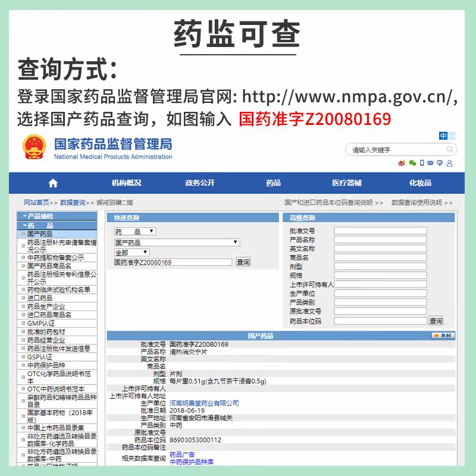Click 查询 button in advanced query
This screenshot has height=476, width=476.
tap(436, 321)
